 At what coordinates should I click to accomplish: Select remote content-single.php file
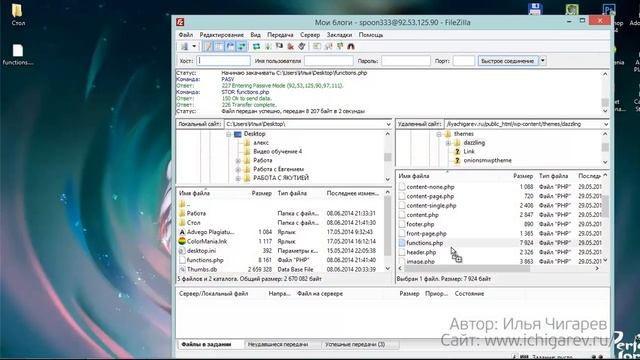pos(431,206)
